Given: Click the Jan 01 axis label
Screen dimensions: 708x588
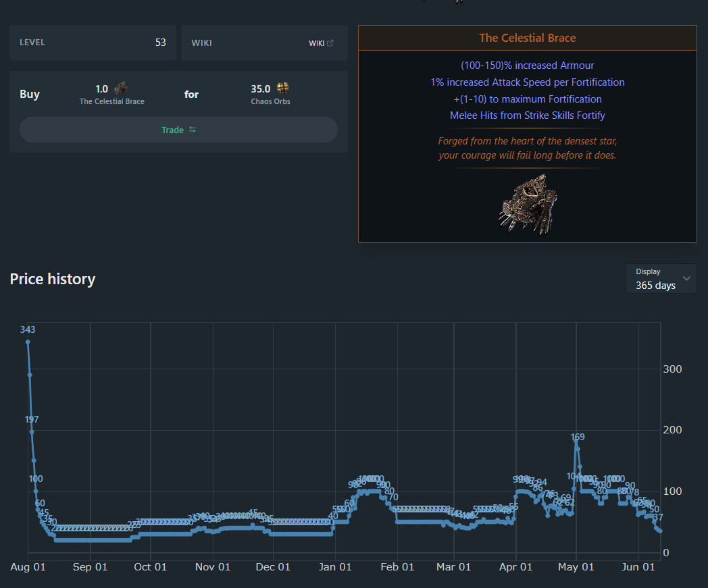Looking at the screenshot, I should point(335,567).
